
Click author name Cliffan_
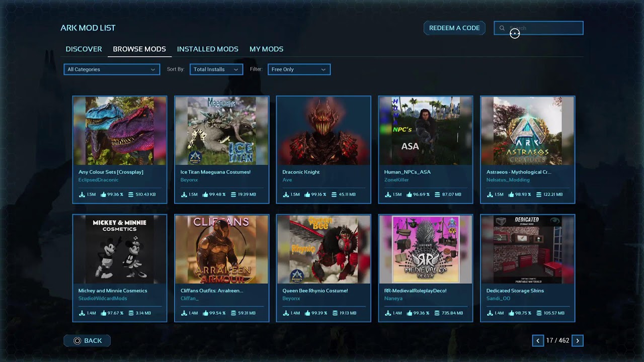(190, 299)
